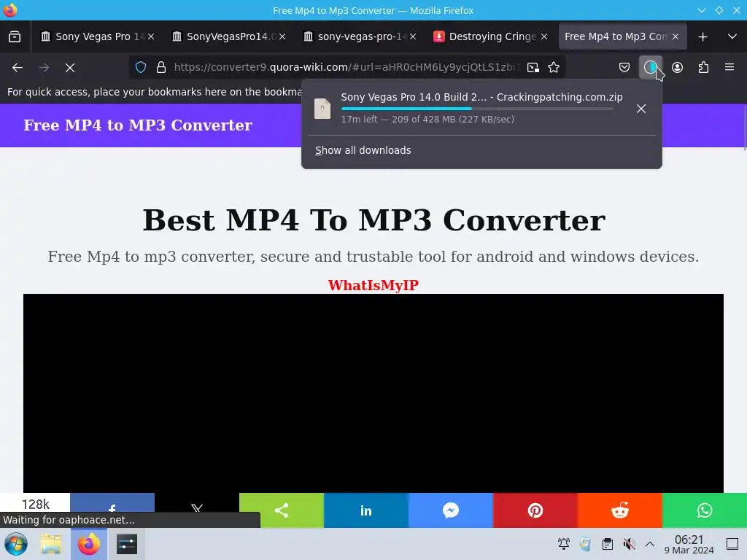Click the 128k share count
Viewport: 747px width, 560px height.
[35, 504]
